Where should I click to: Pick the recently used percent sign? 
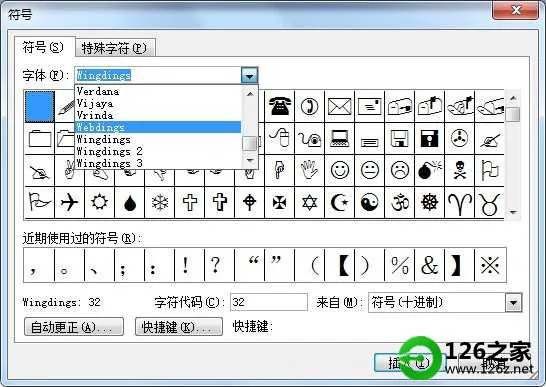click(x=399, y=265)
